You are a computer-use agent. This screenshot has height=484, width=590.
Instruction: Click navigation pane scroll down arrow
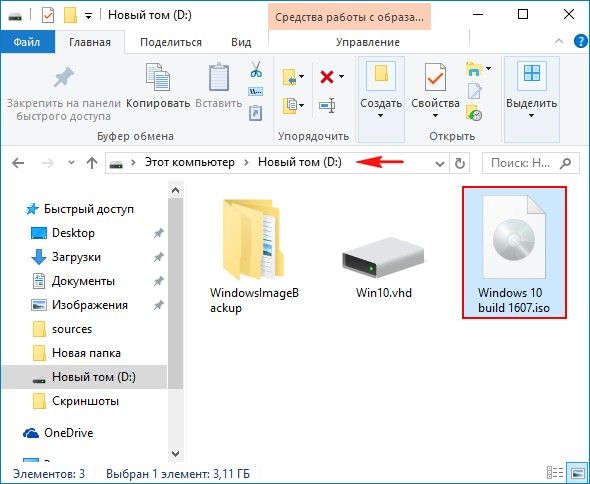pyautogui.click(x=175, y=454)
